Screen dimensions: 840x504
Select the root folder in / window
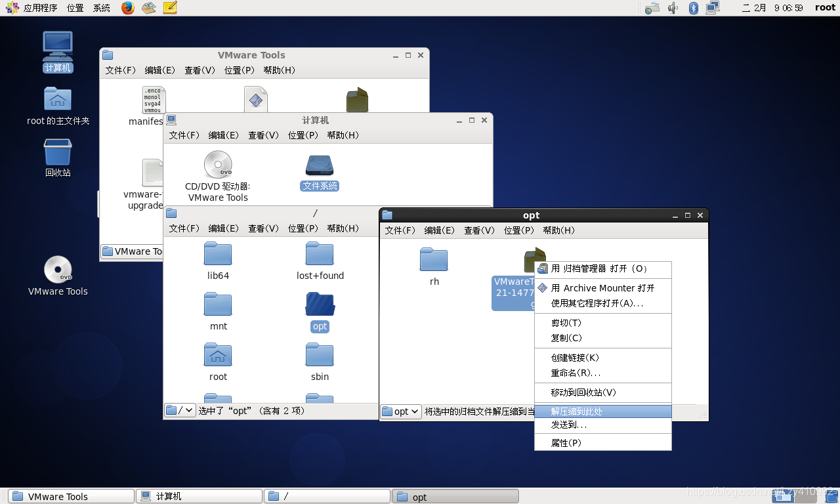218,362
